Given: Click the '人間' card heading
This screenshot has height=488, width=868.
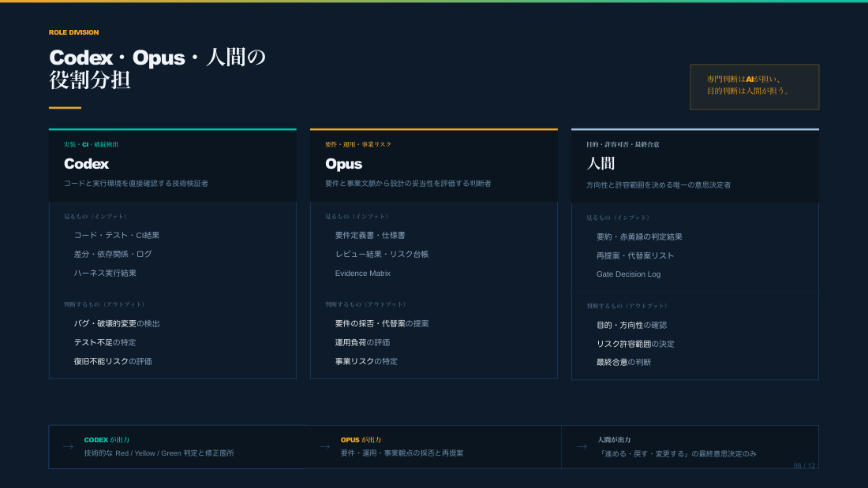Looking at the screenshot, I should coord(600,164).
